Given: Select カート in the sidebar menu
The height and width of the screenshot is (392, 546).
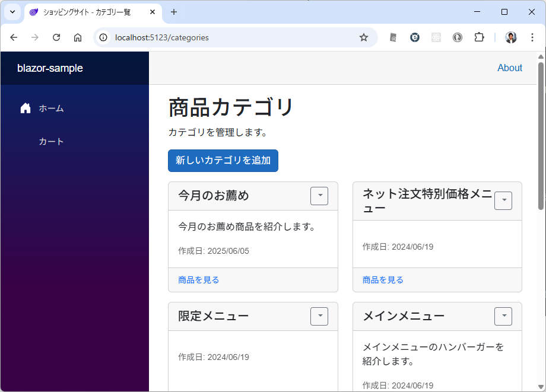Looking at the screenshot, I should point(51,142).
